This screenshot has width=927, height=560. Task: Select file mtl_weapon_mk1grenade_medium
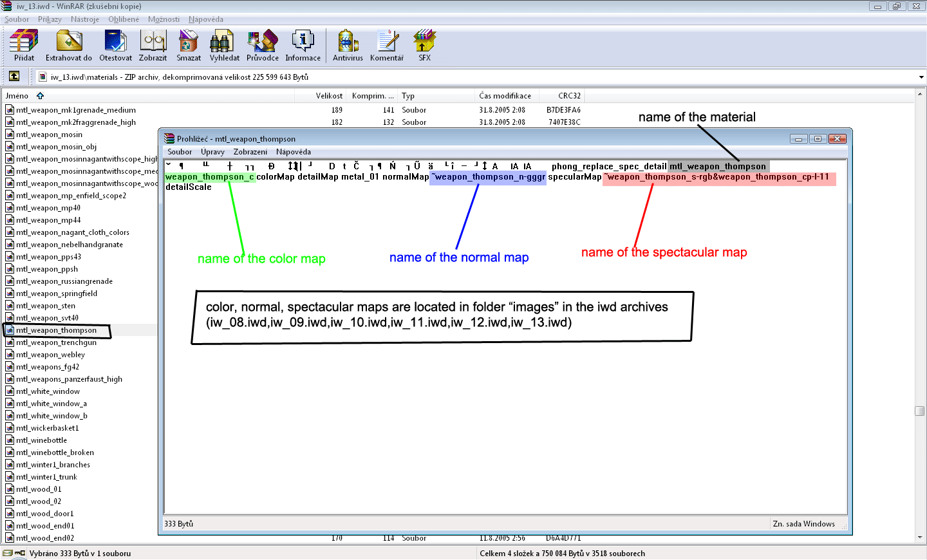[76, 110]
